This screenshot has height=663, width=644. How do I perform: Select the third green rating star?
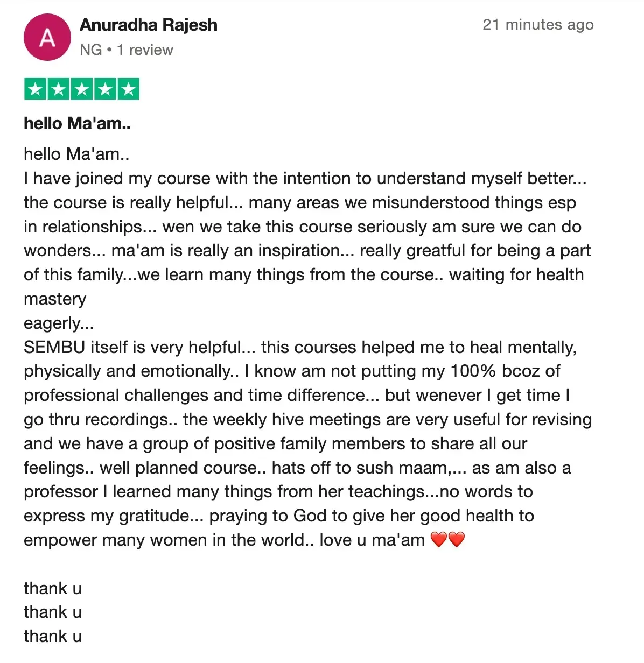pyautogui.click(x=82, y=89)
